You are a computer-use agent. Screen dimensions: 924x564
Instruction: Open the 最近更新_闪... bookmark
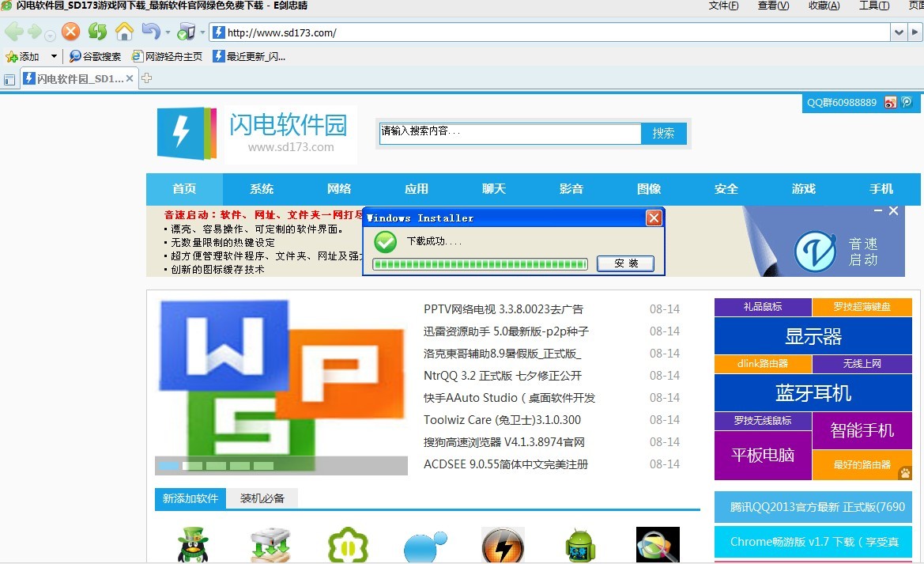coord(249,57)
